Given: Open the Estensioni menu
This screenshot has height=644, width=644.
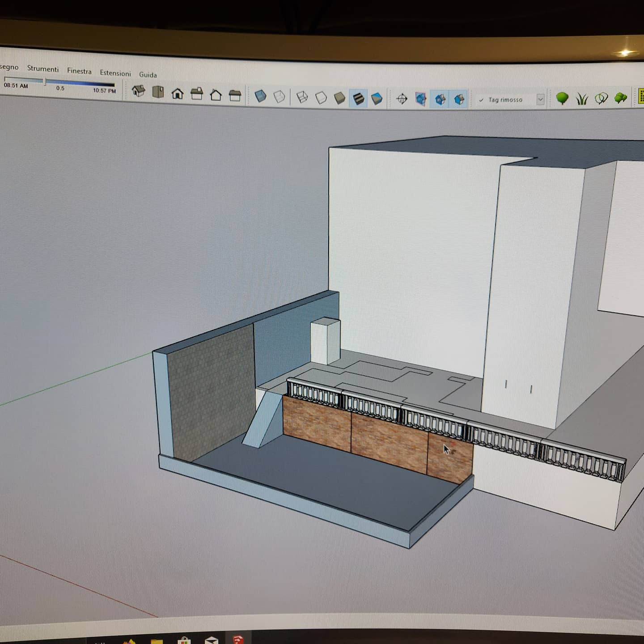Looking at the screenshot, I should 115,73.
